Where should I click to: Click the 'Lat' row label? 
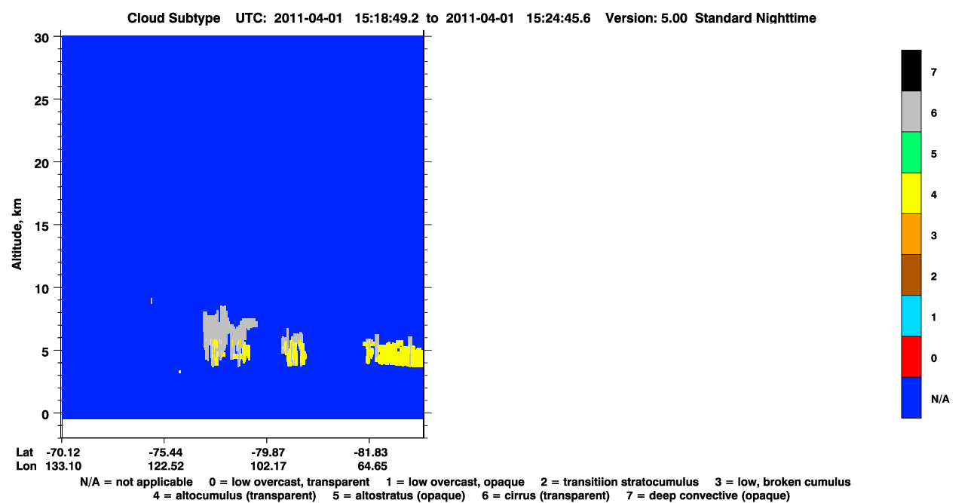click(x=25, y=452)
